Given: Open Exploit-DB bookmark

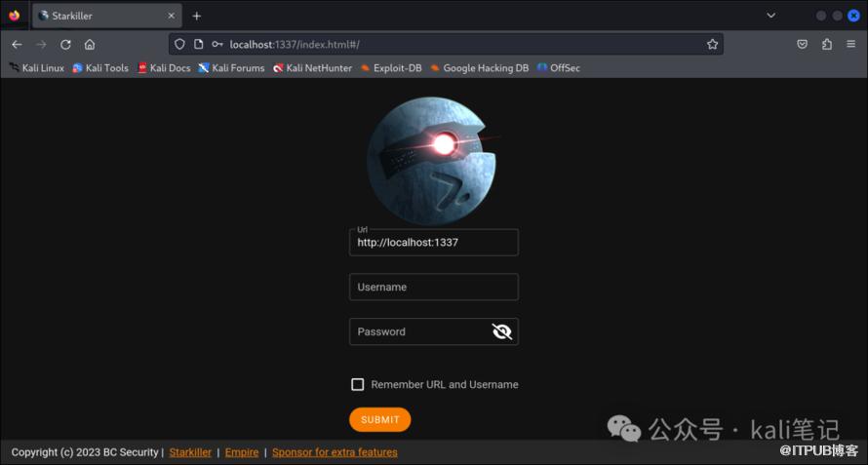Looking at the screenshot, I should click(390, 68).
